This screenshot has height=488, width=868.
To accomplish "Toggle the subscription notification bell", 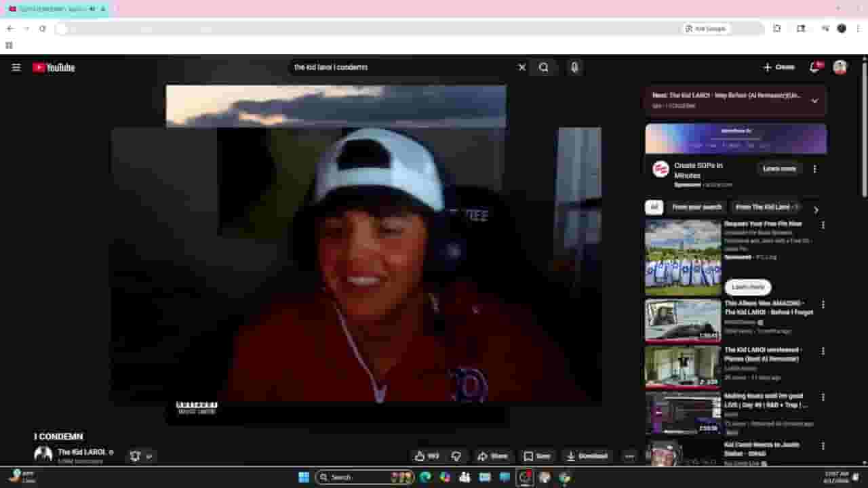I will point(135,456).
